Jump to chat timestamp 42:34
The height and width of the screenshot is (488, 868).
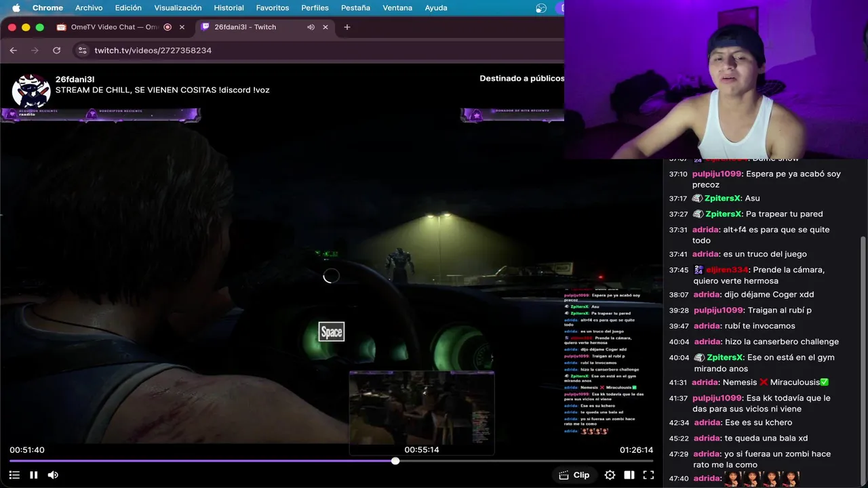coord(679,423)
